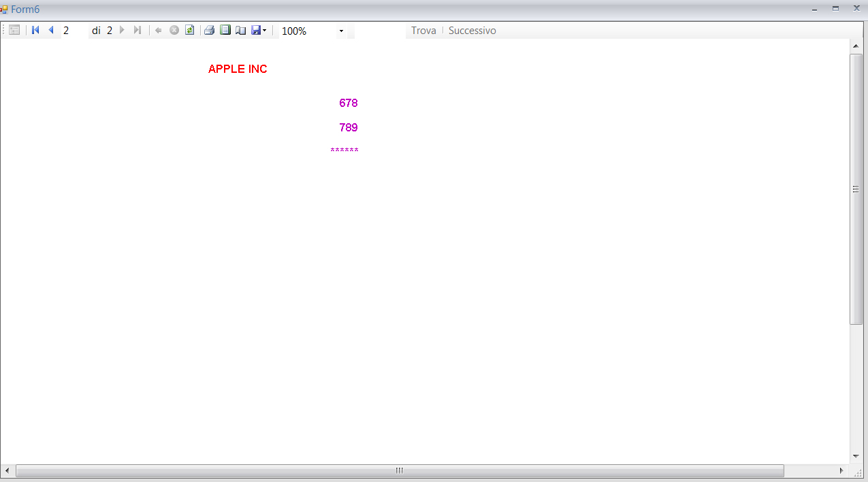Refresh the report
Screen dimensions: 868x482
click(190, 30)
